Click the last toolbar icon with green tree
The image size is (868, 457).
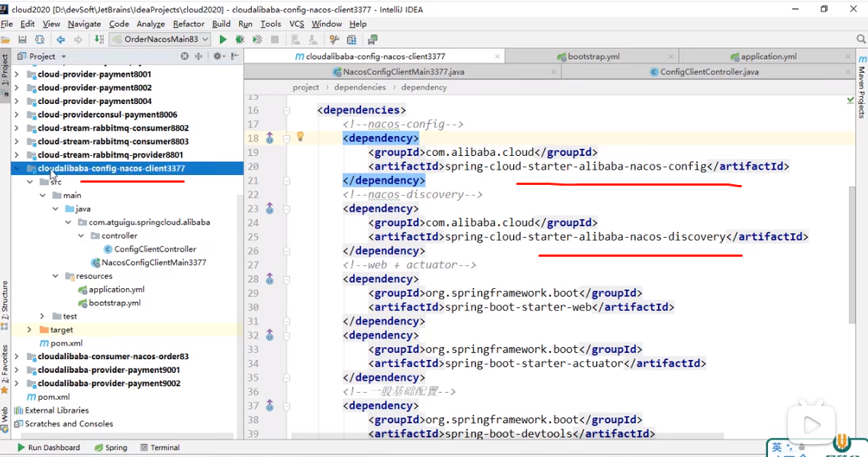(x=373, y=40)
